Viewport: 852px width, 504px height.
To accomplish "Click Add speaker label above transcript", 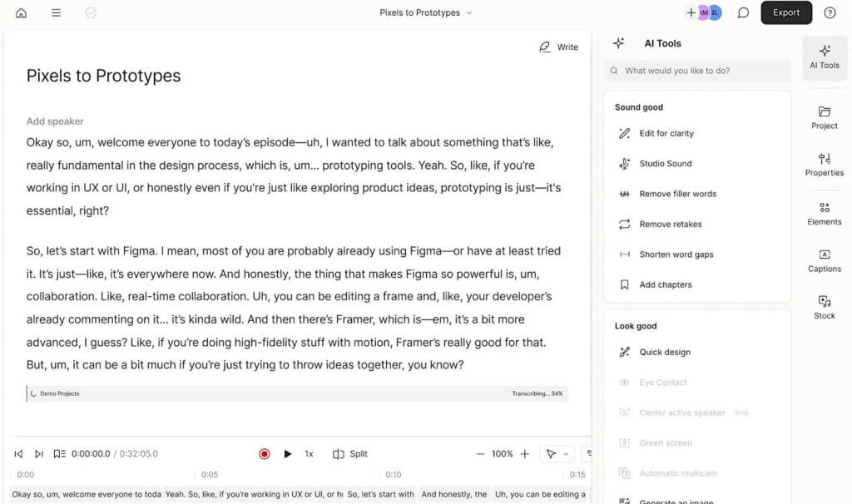I will pyautogui.click(x=55, y=121).
